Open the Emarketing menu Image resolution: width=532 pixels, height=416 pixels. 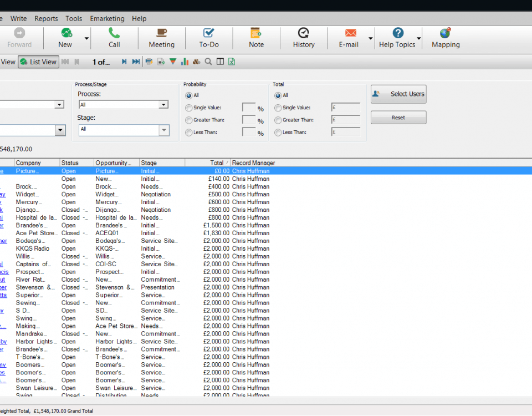coord(107,19)
